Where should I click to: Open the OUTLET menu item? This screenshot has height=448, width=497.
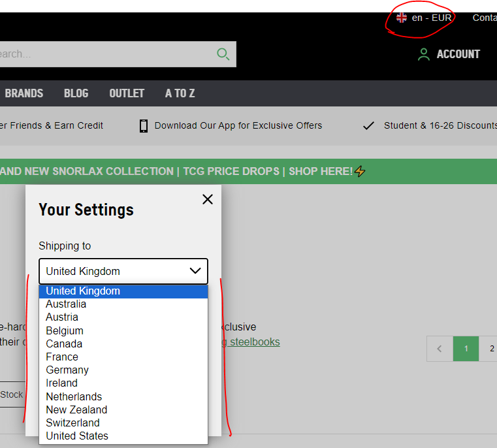[x=127, y=93]
